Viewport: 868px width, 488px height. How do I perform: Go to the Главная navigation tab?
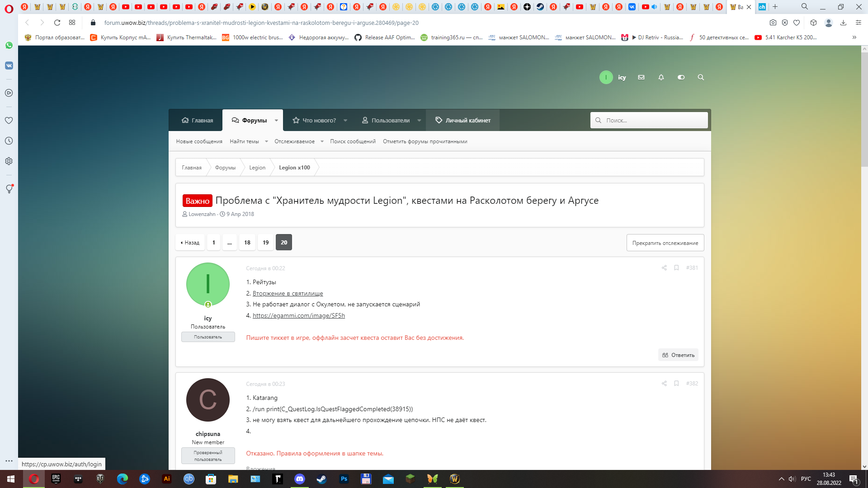pos(197,121)
